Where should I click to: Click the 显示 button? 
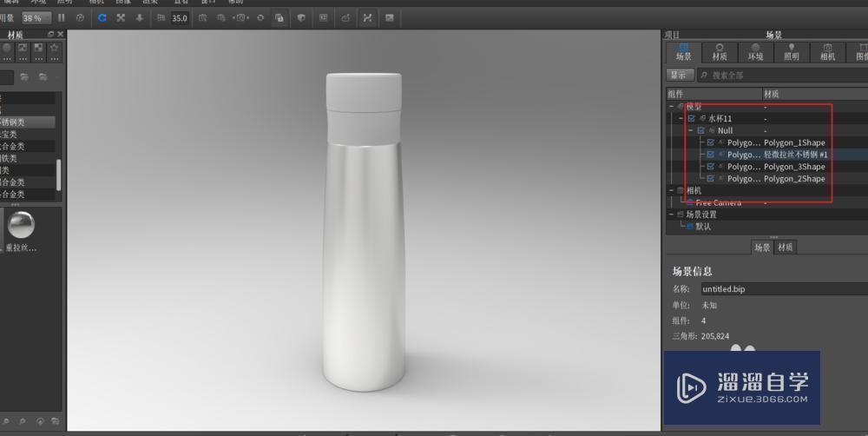(680, 76)
